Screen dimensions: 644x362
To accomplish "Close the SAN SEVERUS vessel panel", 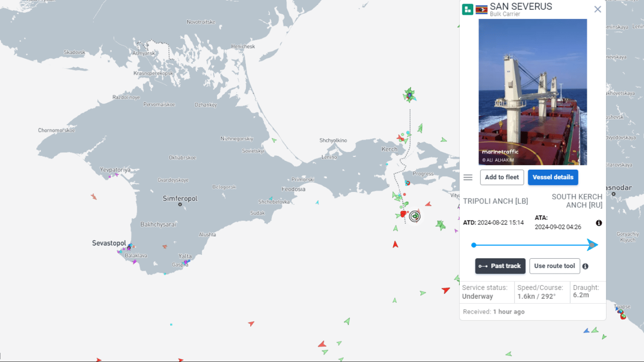I will coord(597,9).
